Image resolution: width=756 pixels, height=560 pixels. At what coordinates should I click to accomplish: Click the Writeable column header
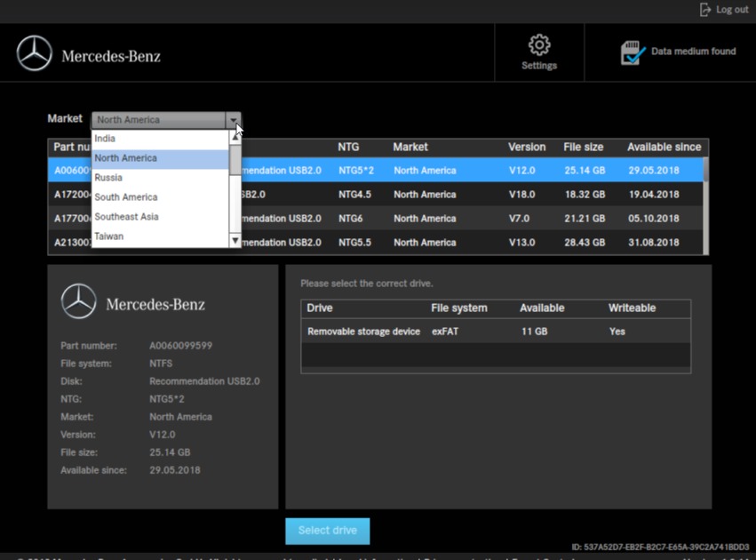pos(632,308)
